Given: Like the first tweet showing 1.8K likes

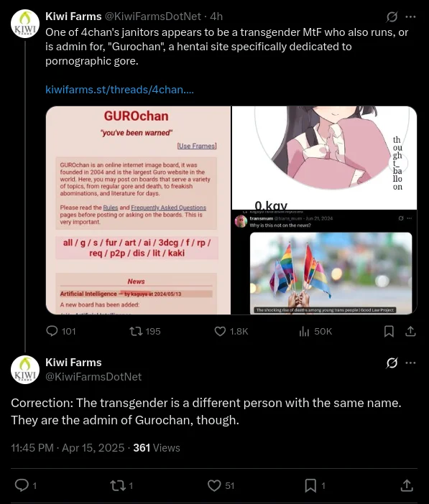Looking at the screenshot, I should point(220,331).
